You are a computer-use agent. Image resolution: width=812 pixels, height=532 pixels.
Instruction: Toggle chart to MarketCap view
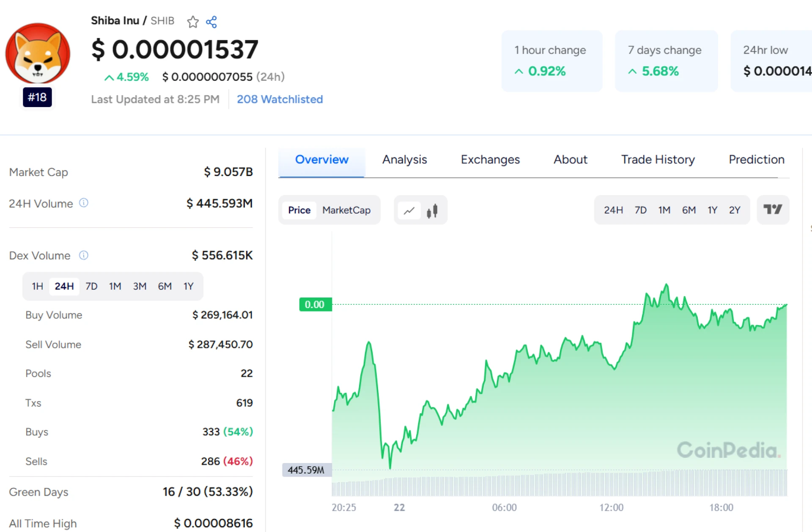[346, 210]
